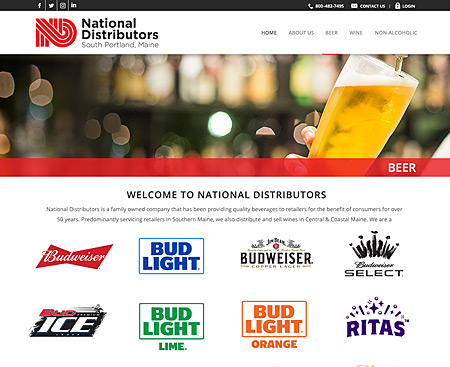Open the Login link

[408, 6]
